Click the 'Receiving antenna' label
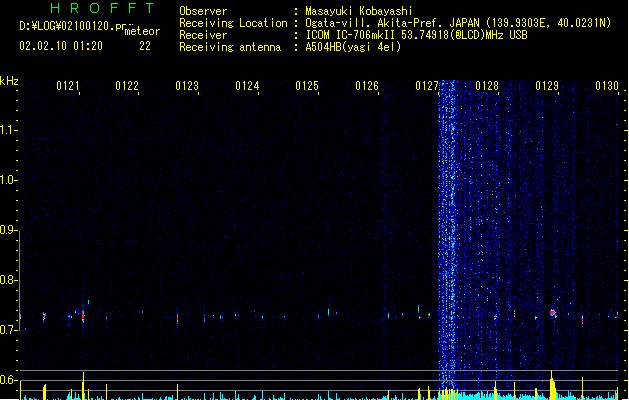The height and width of the screenshot is (400, 629). [230, 47]
